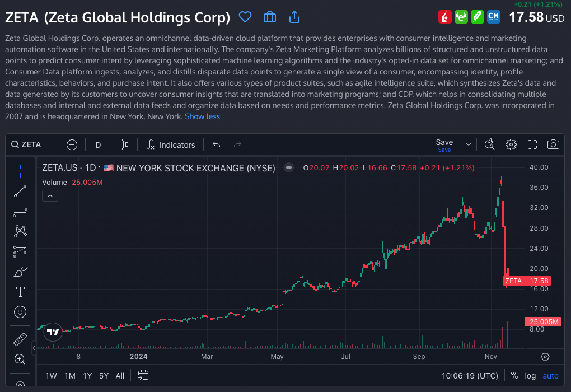Undo the last chart action

coord(216,144)
